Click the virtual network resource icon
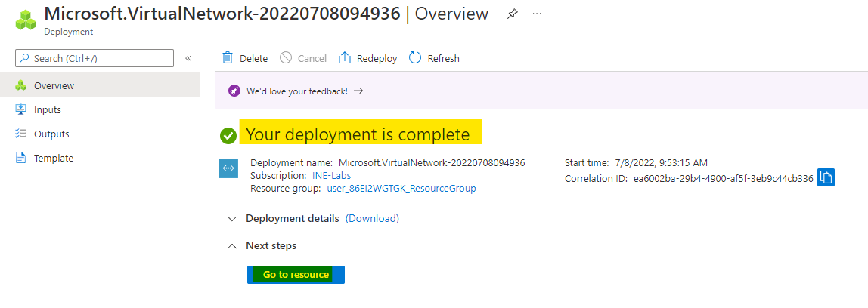The image size is (868, 308). coord(228,168)
